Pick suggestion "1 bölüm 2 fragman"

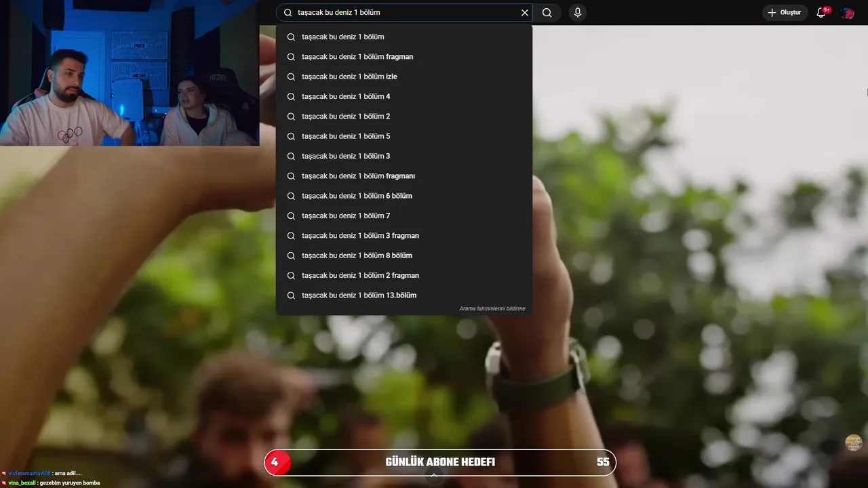[404, 275]
